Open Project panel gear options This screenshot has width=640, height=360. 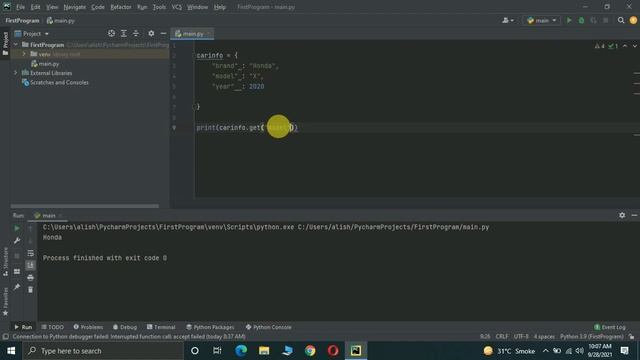(x=151, y=33)
